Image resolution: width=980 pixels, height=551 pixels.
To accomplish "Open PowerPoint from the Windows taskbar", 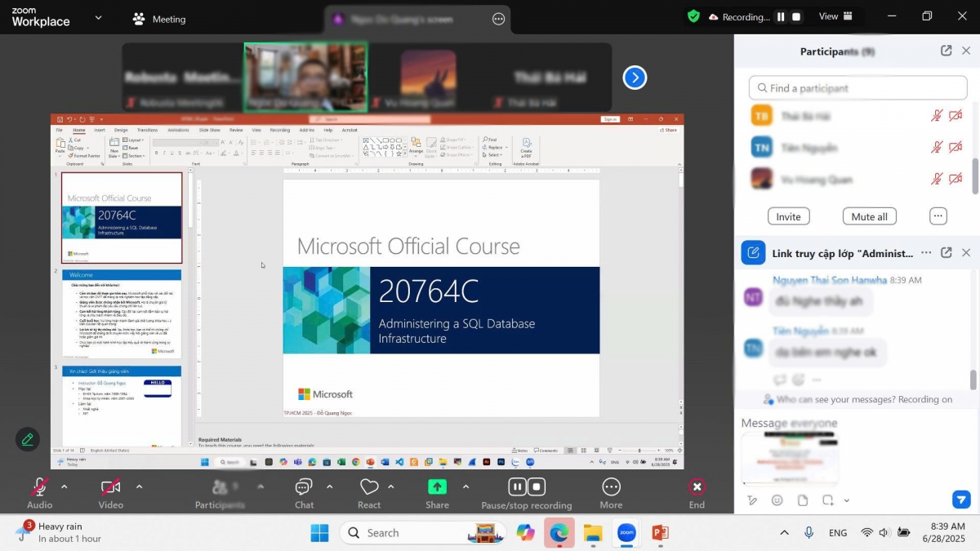I will coord(661,533).
